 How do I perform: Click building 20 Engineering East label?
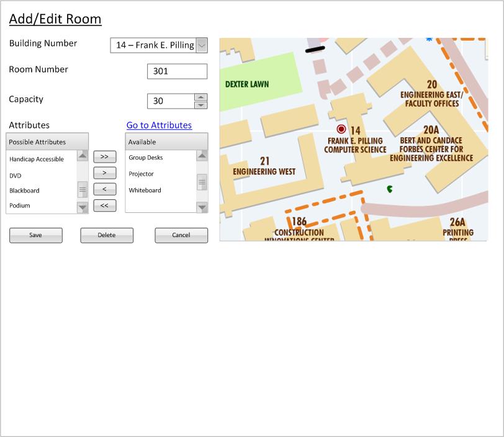(x=431, y=94)
